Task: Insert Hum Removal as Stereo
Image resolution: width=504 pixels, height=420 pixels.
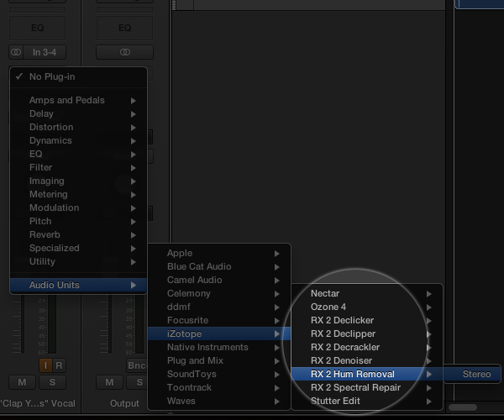Action: [472, 374]
